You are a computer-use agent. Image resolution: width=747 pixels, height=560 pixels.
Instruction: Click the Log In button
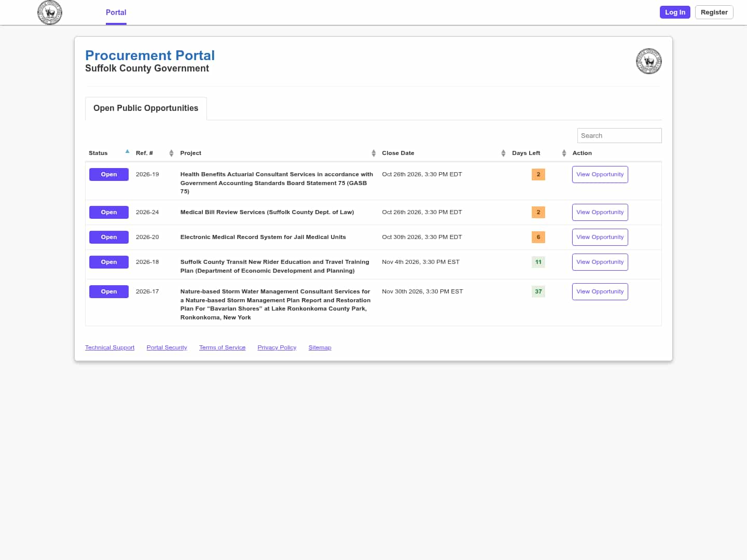[x=675, y=12]
